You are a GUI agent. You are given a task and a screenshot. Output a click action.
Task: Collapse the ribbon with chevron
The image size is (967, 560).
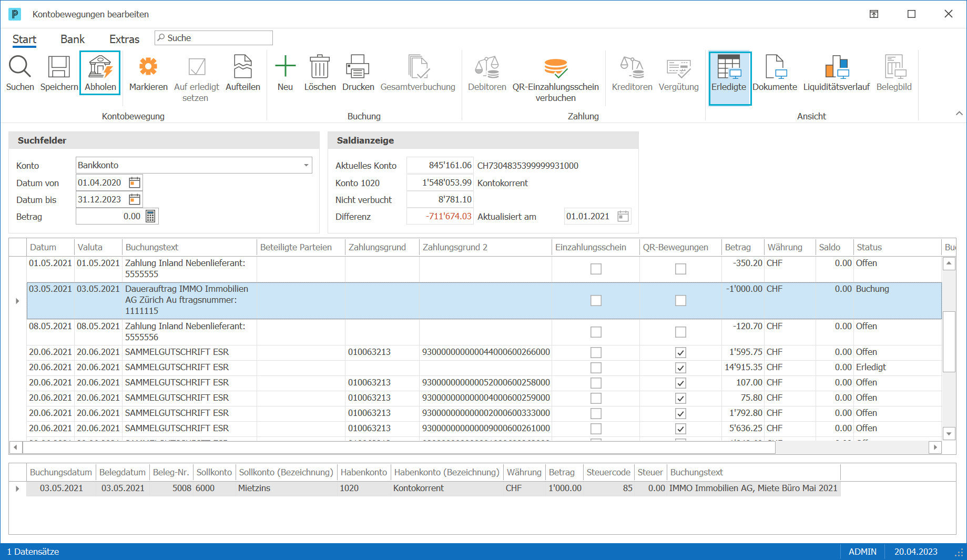pyautogui.click(x=959, y=113)
